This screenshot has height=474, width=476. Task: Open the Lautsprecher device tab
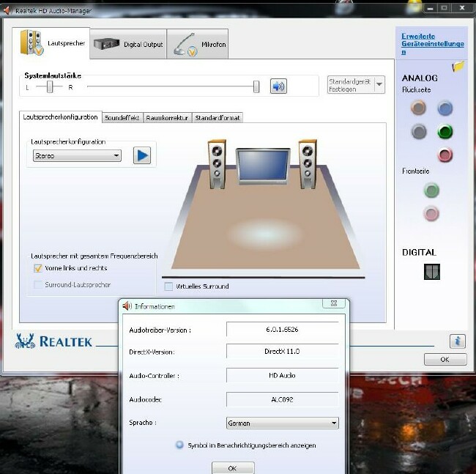(51, 42)
